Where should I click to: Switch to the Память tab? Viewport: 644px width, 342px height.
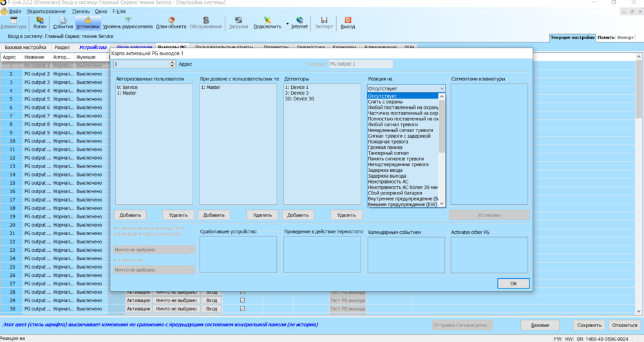pos(605,37)
